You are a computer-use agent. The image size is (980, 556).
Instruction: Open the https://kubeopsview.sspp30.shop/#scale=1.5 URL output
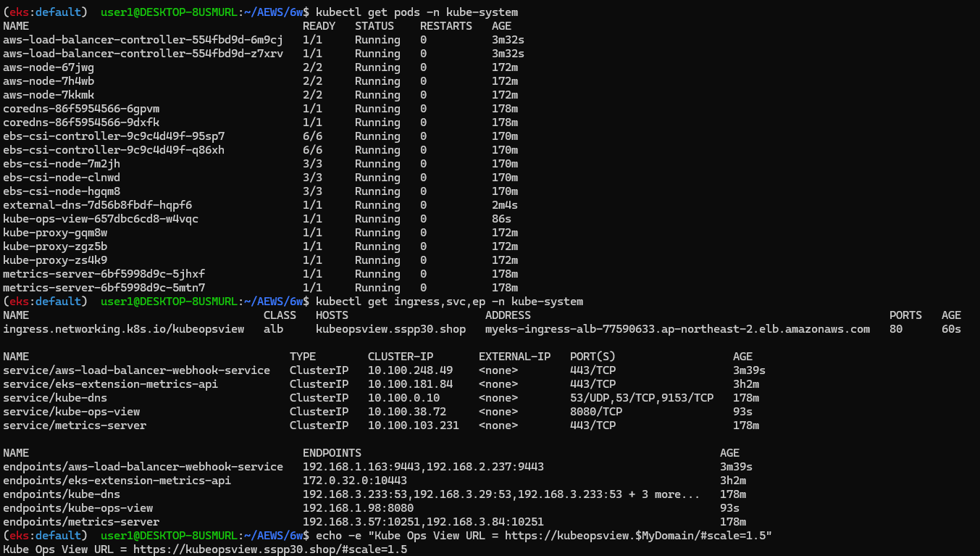tap(270, 549)
